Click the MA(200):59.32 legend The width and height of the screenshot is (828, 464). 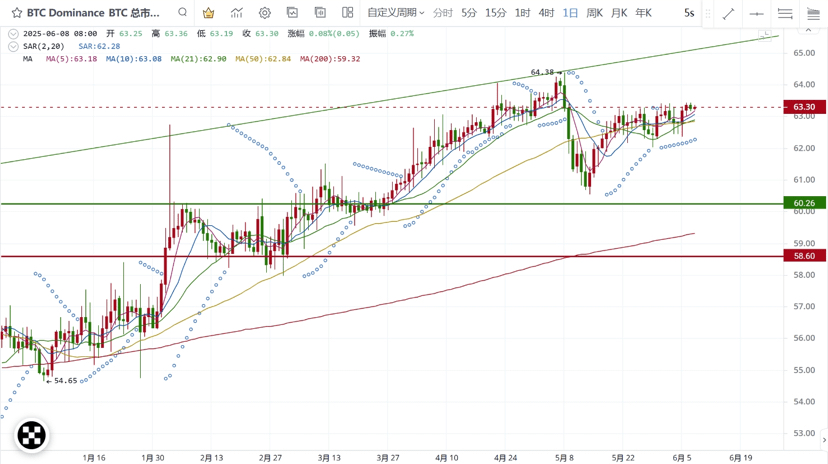330,59
